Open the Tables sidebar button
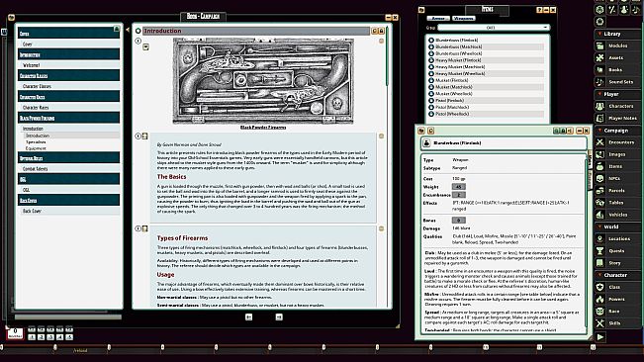644x362 pixels. pyautogui.click(x=617, y=203)
